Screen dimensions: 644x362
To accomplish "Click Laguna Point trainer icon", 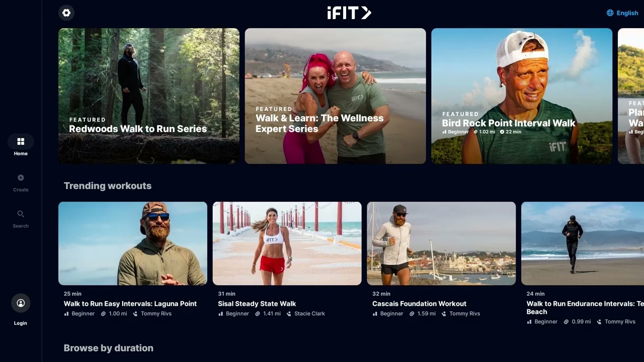I will pos(135,314).
